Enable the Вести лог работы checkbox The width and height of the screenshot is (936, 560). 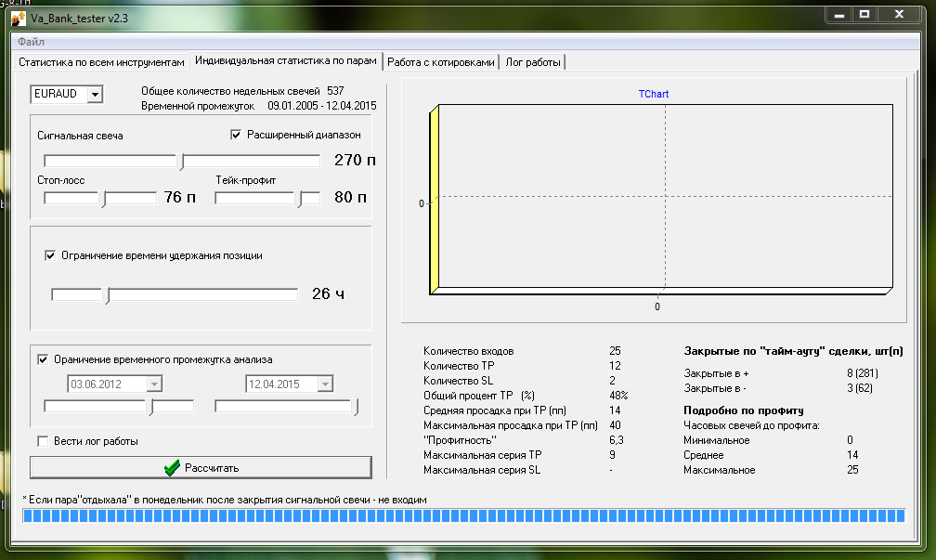(x=43, y=441)
